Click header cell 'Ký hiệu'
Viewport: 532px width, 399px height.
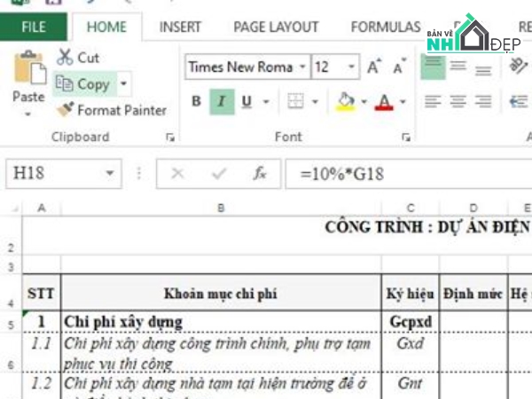click(411, 293)
